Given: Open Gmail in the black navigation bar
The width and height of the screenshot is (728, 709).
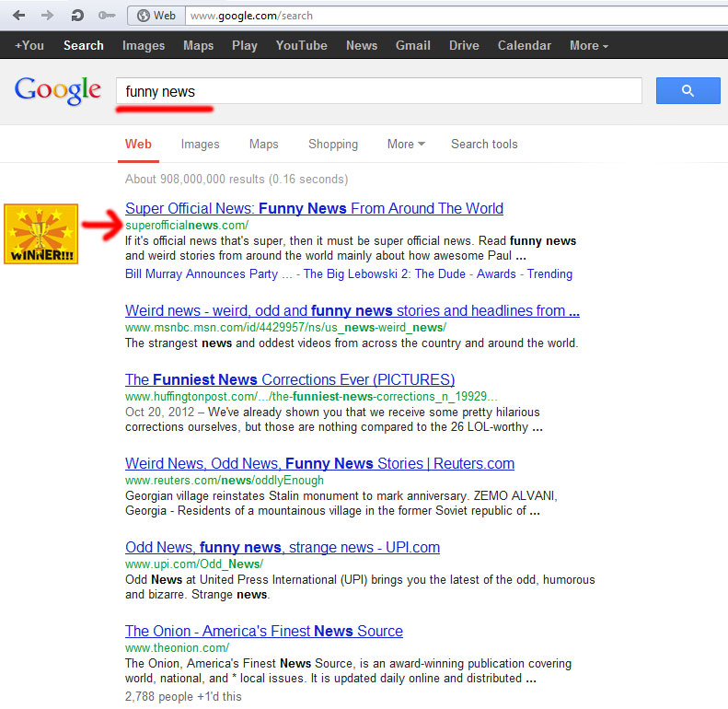Looking at the screenshot, I should 412,45.
